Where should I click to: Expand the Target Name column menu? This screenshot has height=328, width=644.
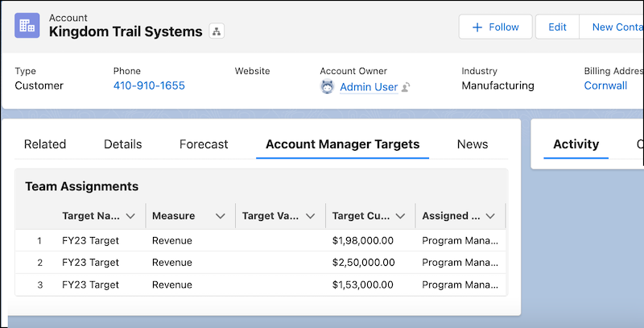(x=130, y=216)
